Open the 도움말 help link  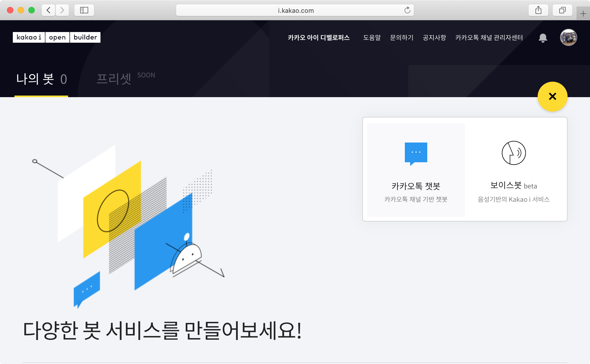pos(372,38)
